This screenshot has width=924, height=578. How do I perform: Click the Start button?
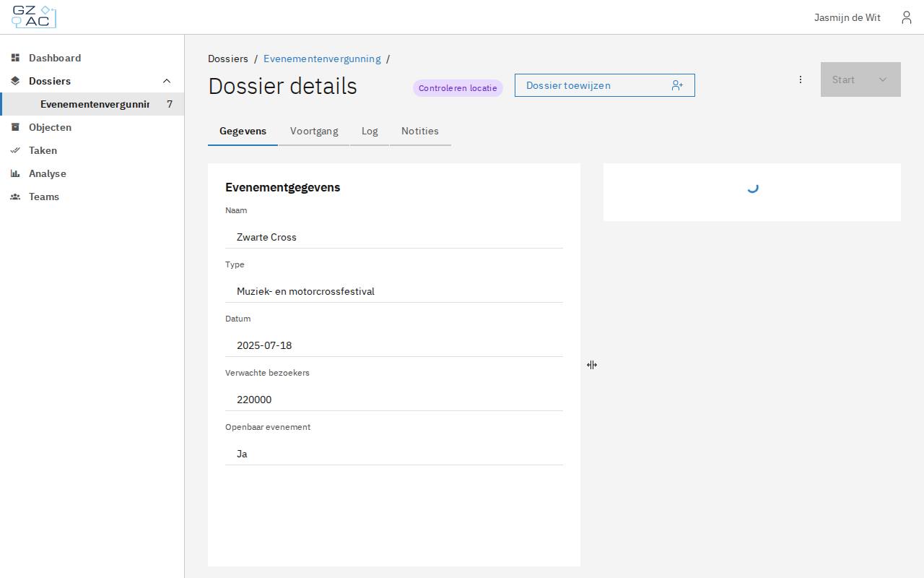click(x=860, y=79)
